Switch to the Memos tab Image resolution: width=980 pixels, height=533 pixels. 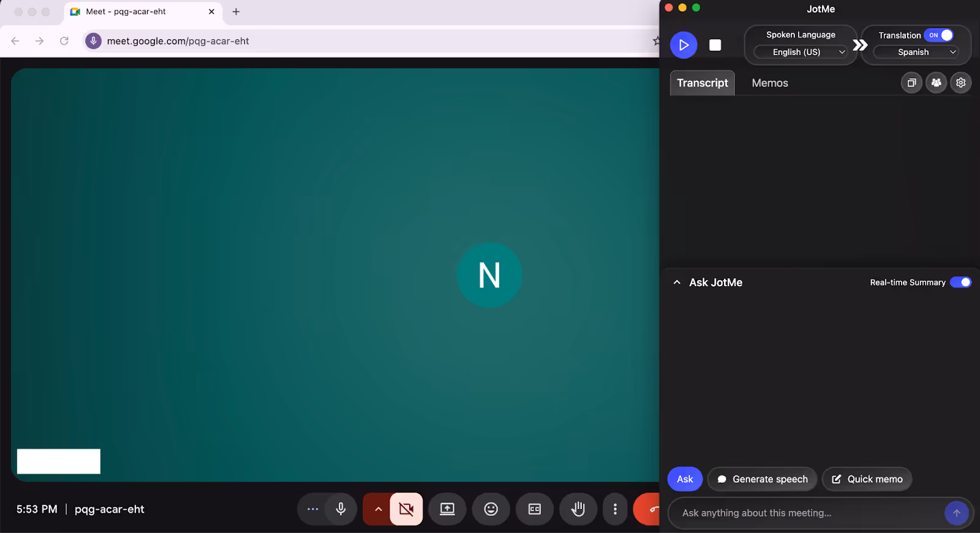coord(770,83)
